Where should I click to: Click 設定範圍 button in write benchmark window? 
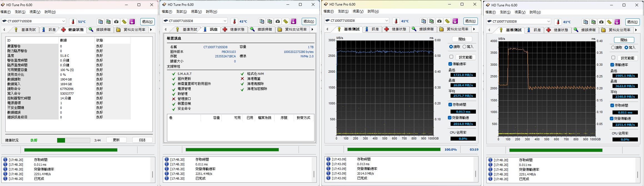point(628,58)
